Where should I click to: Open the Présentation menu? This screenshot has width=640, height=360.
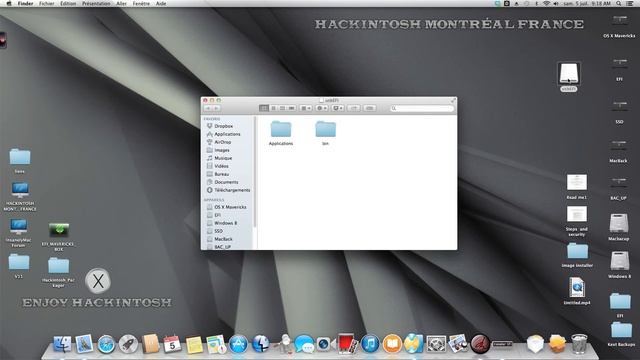[x=96, y=3]
